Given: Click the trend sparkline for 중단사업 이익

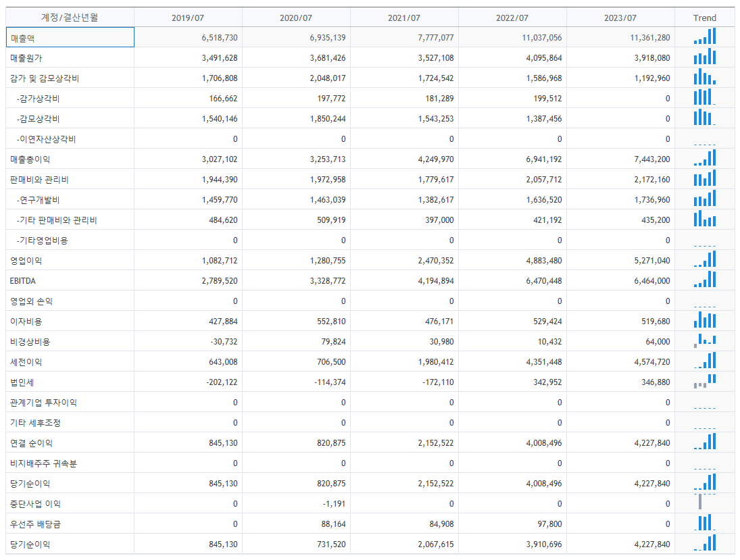Looking at the screenshot, I should click(x=705, y=502).
